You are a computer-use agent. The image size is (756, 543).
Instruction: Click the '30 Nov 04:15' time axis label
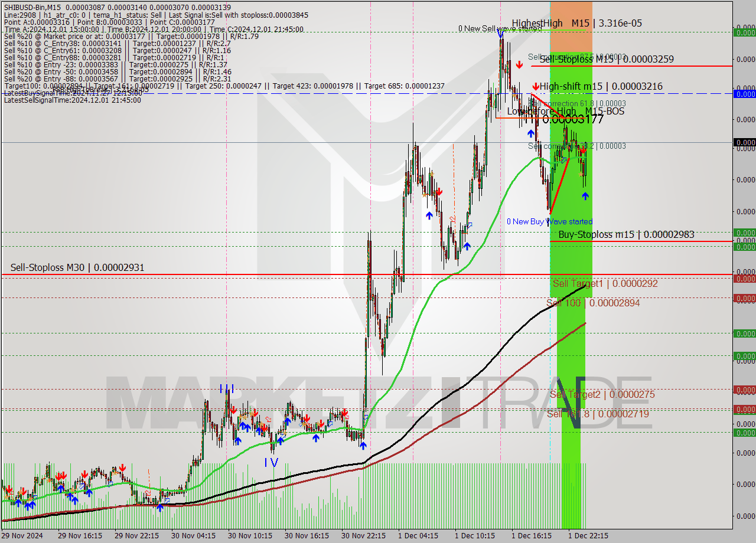[x=194, y=536]
